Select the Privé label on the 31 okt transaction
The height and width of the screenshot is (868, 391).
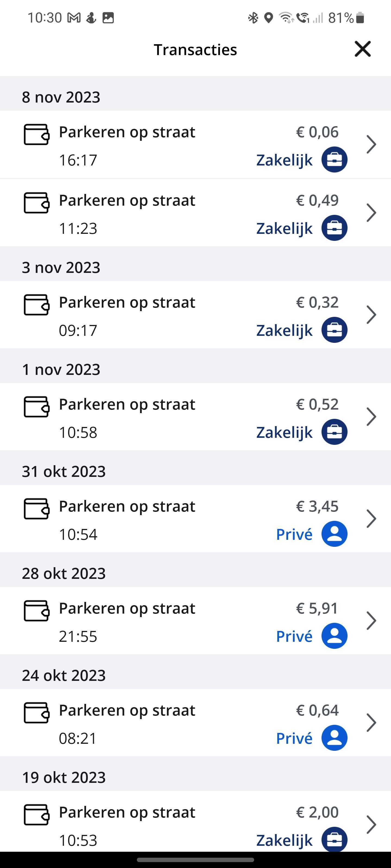click(294, 534)
